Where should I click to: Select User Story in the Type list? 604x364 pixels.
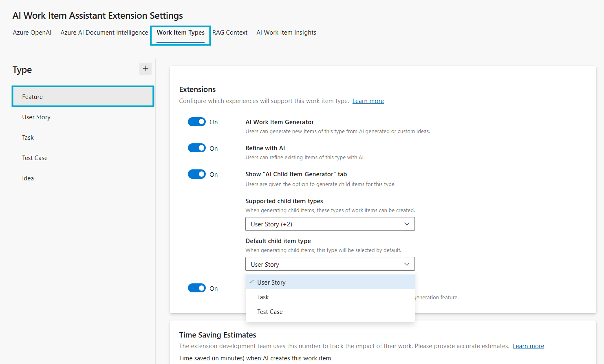pos(36,117)
